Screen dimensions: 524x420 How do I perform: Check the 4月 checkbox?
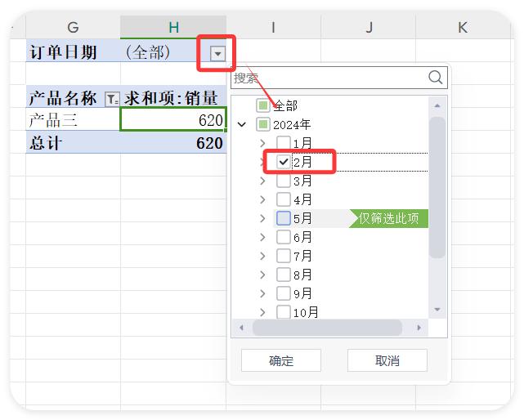(x=284, y=199)
